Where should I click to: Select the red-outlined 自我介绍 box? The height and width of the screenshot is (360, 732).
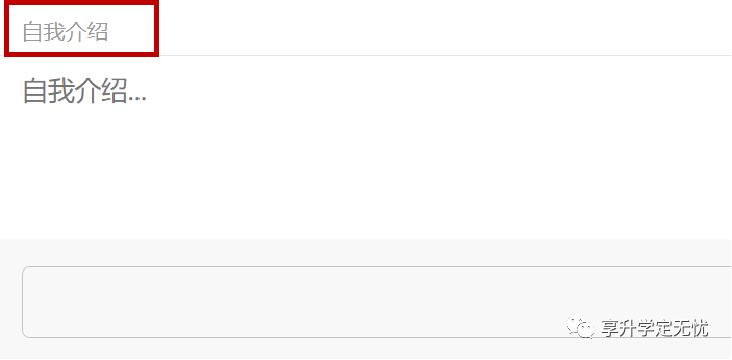81,28
